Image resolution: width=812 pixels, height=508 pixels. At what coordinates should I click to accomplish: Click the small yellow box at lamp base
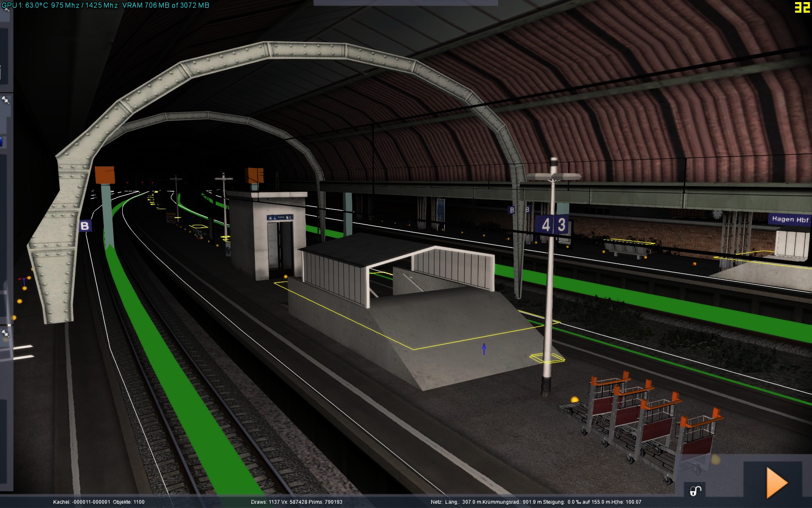click(547, 358)
